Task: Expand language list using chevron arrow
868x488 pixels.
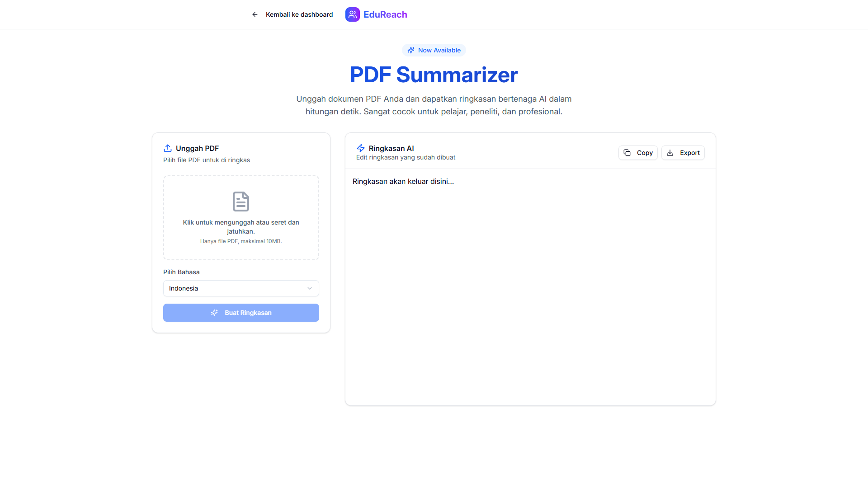Action: click(x=310, y=288)
